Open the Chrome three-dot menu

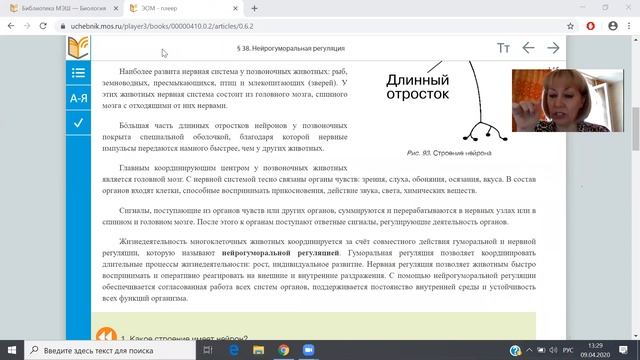[629, 26]
